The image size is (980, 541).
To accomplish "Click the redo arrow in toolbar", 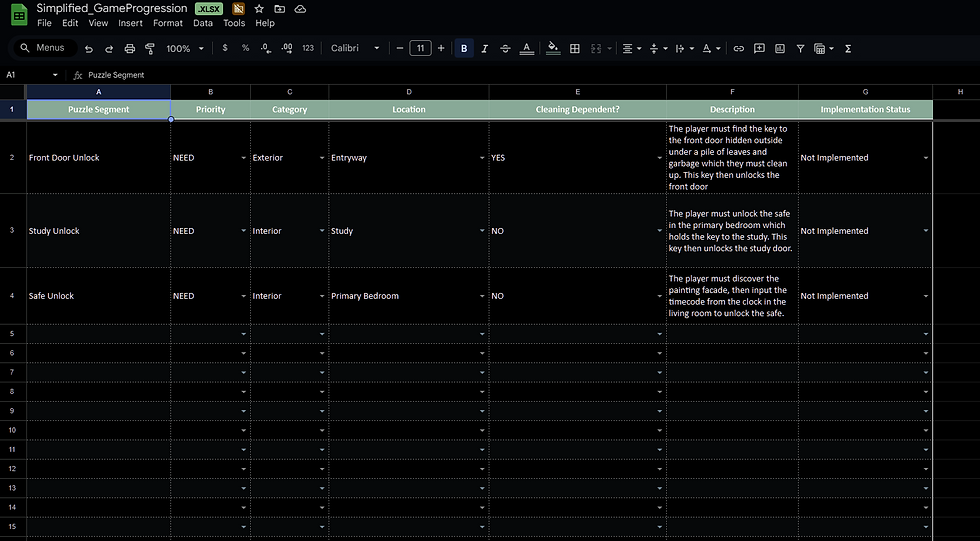I will (109, 49).
